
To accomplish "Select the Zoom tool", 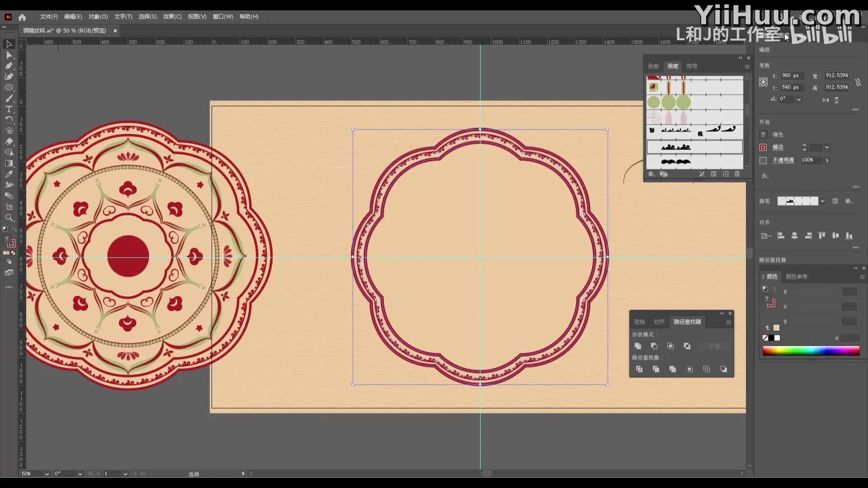I will 9,217.
